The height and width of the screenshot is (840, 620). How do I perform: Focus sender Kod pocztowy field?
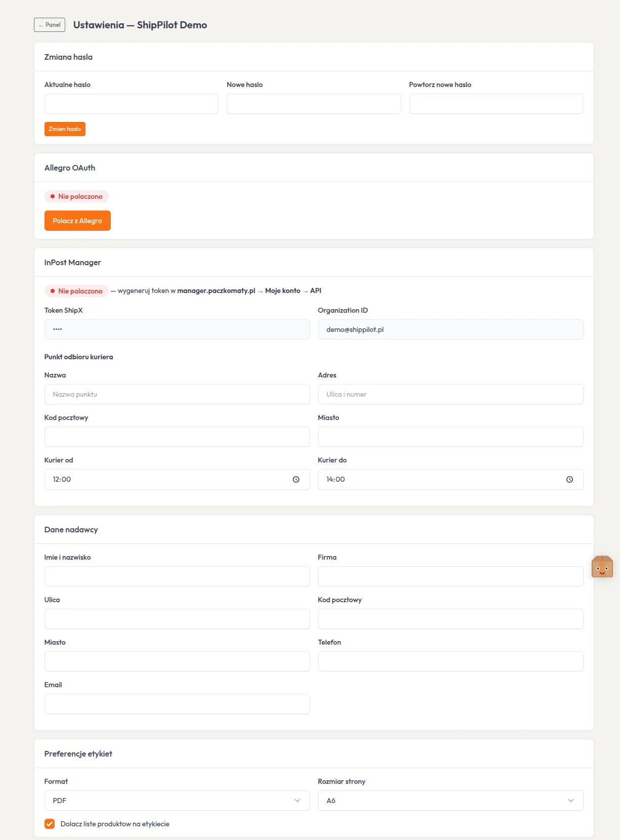tap(451, 619)
